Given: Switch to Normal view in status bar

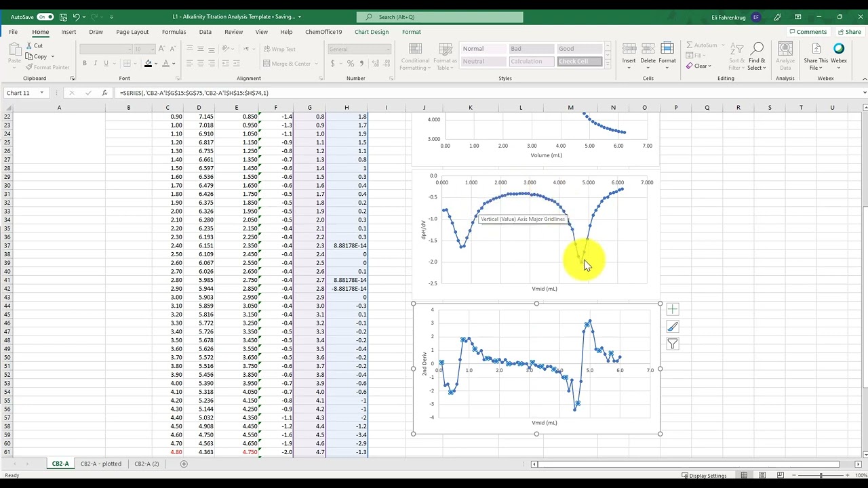Looking at the screenshot, I should click(x=744, y=475).
